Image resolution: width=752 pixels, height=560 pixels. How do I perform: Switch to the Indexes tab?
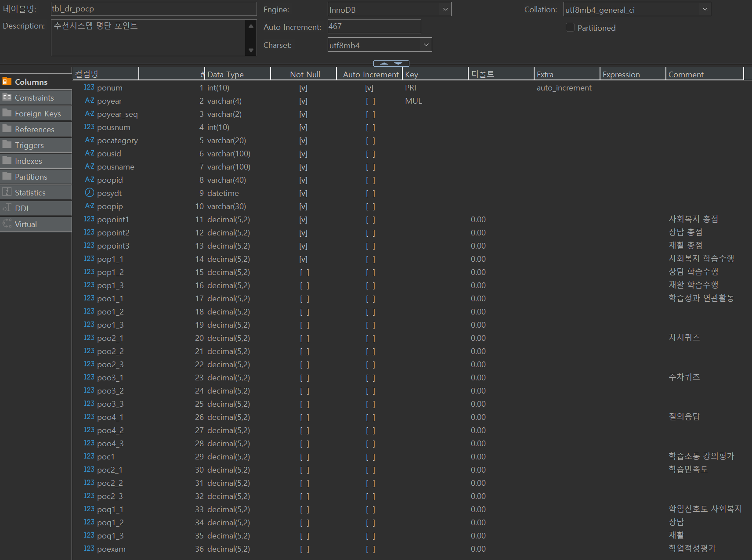pos(29,161)
